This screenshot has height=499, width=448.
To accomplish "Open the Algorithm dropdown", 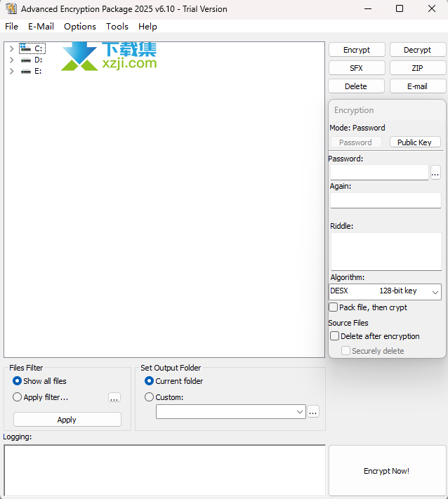I will tap(435, 292).
